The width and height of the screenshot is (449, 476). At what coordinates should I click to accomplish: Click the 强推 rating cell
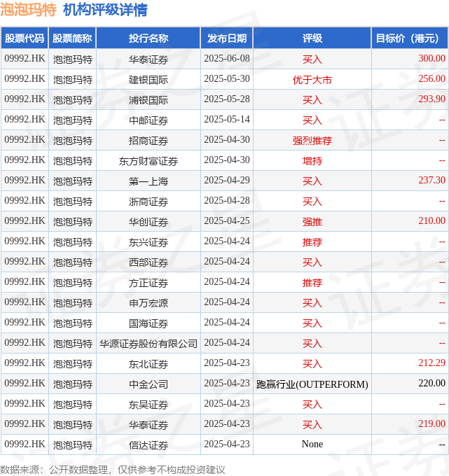(x=312, y=221)
